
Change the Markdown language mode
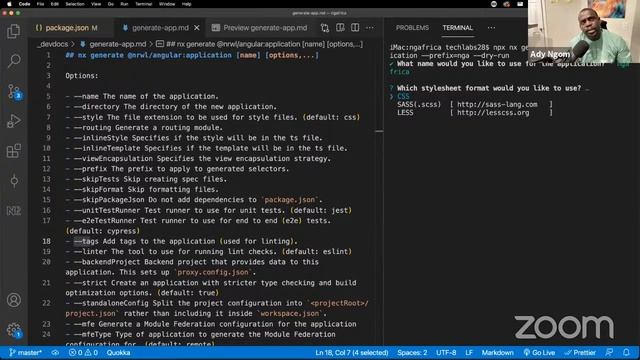click(498, 353)
